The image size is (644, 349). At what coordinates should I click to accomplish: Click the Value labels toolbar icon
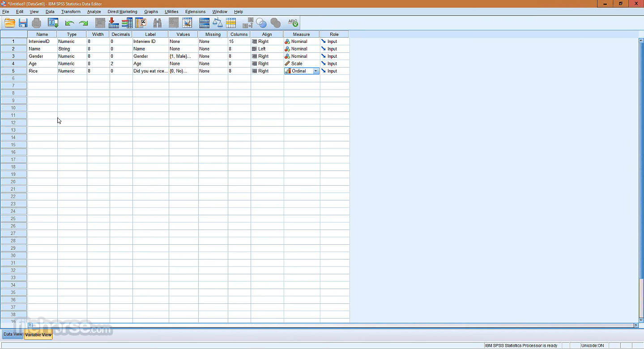tap(248, 23)
